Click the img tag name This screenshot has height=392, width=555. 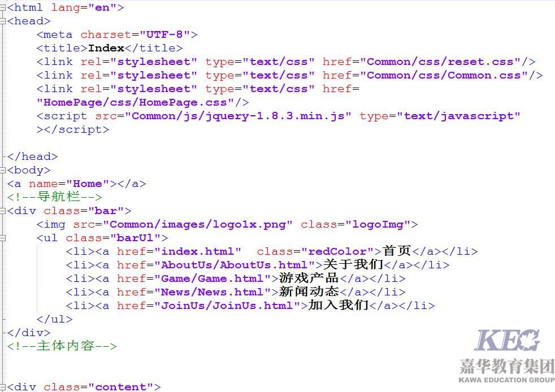coord(54,225)
